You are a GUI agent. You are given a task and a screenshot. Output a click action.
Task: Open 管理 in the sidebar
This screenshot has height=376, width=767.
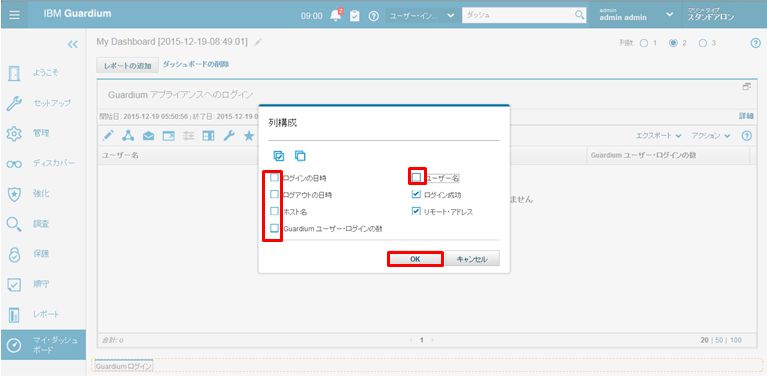[41, 133]
